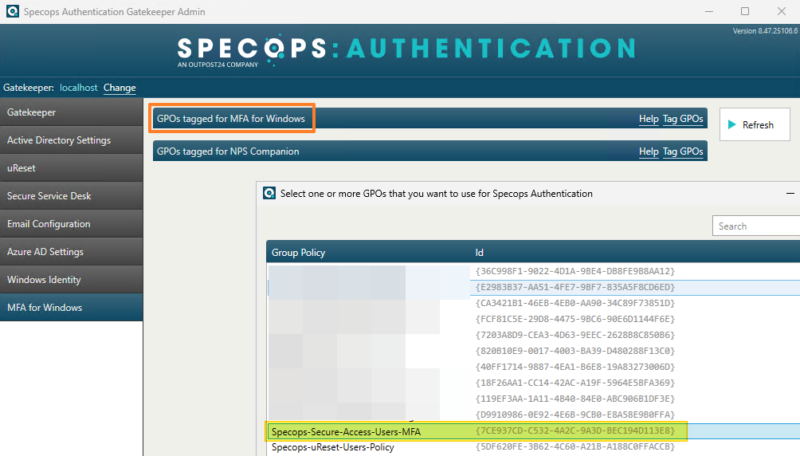
Task: Select the row with Id {820B10E9-0017-4003-BA39-D480288F13C0}
Action: [533, 351]
